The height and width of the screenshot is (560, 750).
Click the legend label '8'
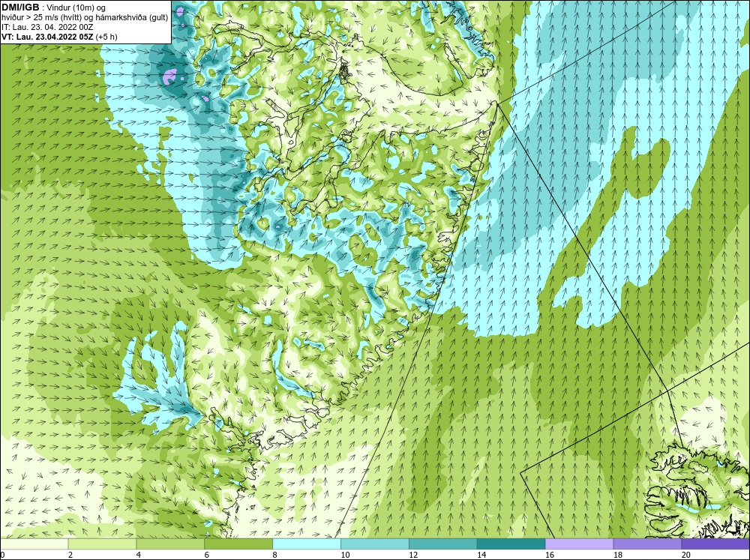275,555
